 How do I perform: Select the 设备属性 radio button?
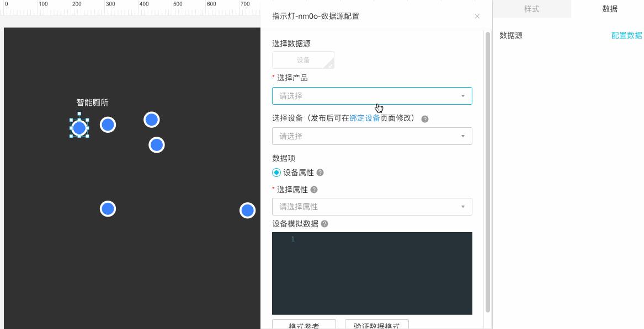276,172
